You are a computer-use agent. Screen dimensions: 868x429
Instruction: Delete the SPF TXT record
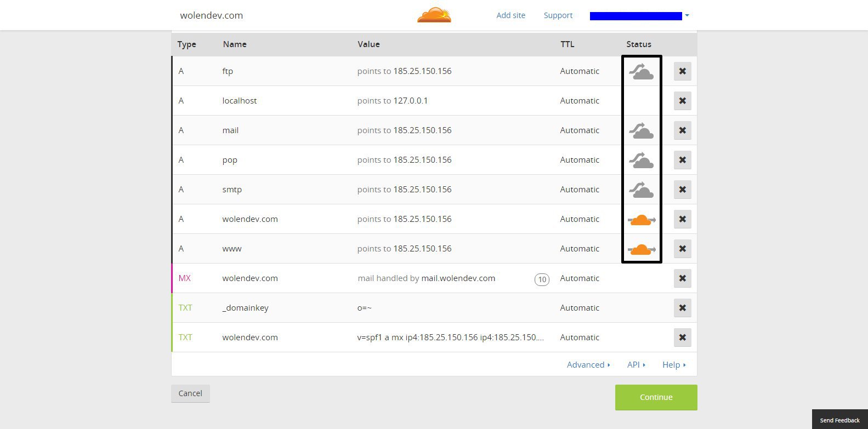682,338
